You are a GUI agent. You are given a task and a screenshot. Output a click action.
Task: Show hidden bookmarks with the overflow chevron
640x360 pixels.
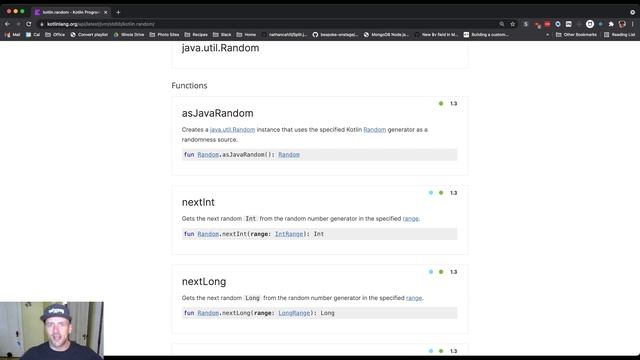547,35
